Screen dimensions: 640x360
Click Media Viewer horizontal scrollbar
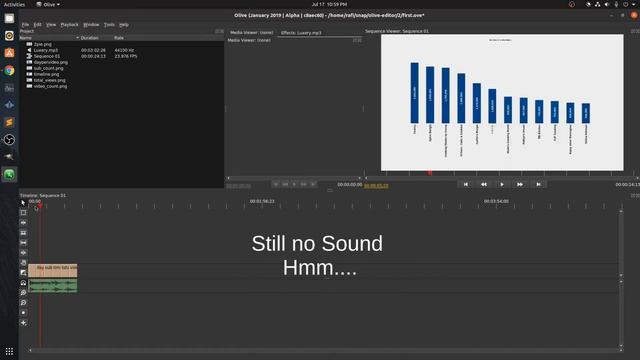[294, 178]
